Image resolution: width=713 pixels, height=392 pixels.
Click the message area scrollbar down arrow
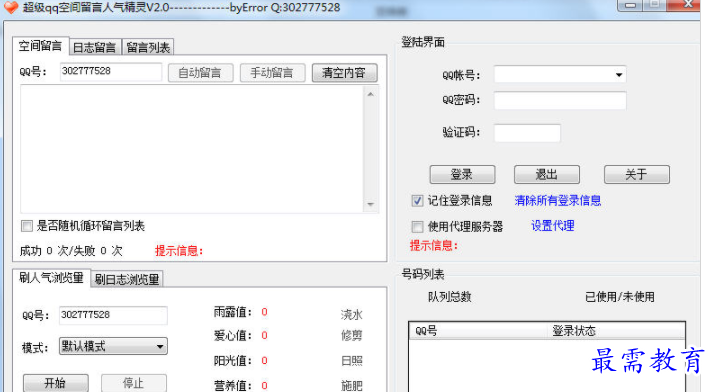371,204
